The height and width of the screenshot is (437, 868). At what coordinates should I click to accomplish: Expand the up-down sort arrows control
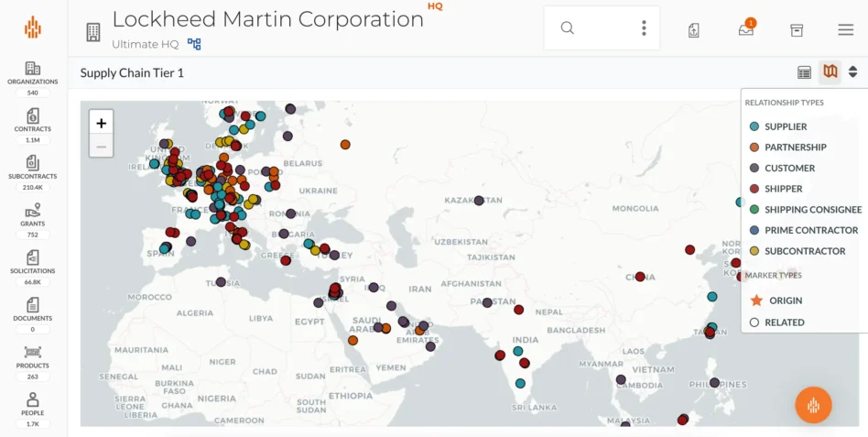tap(853, 72)
